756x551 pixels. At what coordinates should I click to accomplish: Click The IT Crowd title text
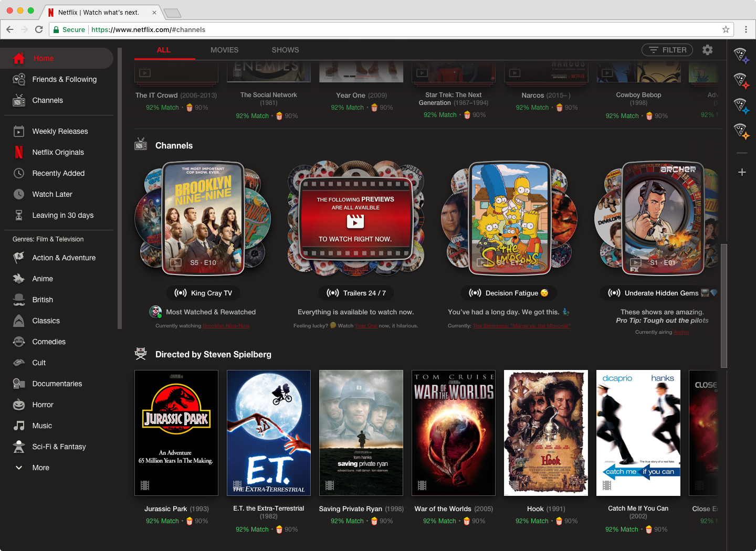click(156, 95)
